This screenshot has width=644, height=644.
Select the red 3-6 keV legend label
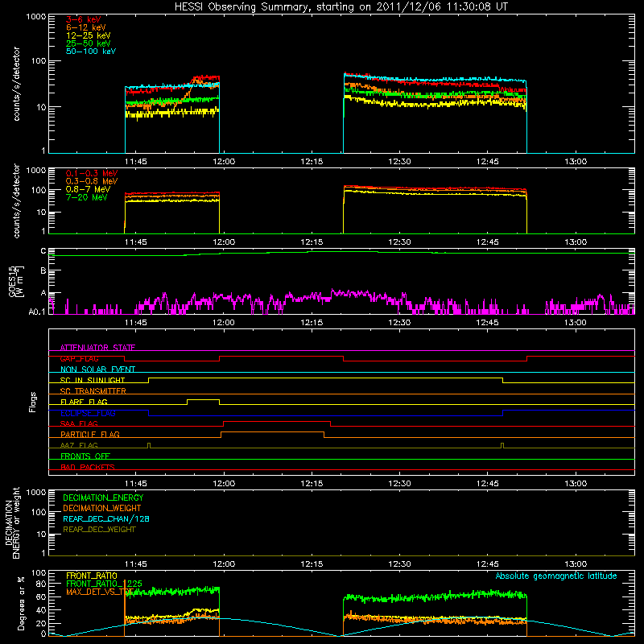coord(84,19)
